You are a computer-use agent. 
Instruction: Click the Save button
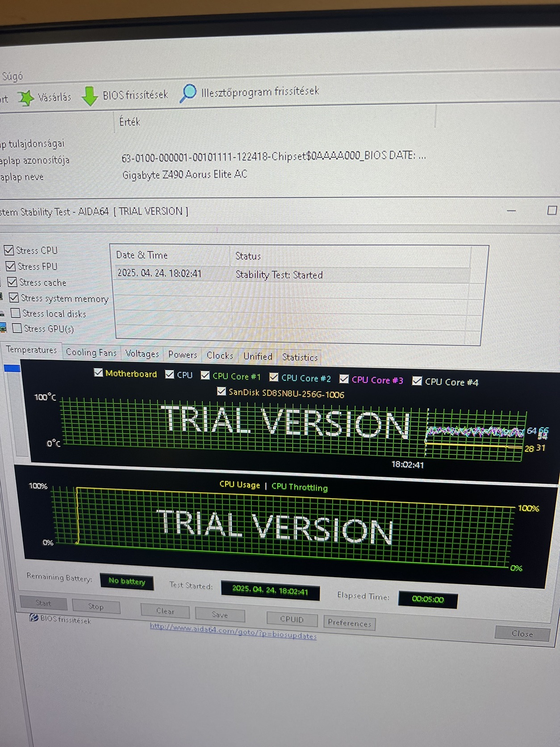tap(220, 615)
